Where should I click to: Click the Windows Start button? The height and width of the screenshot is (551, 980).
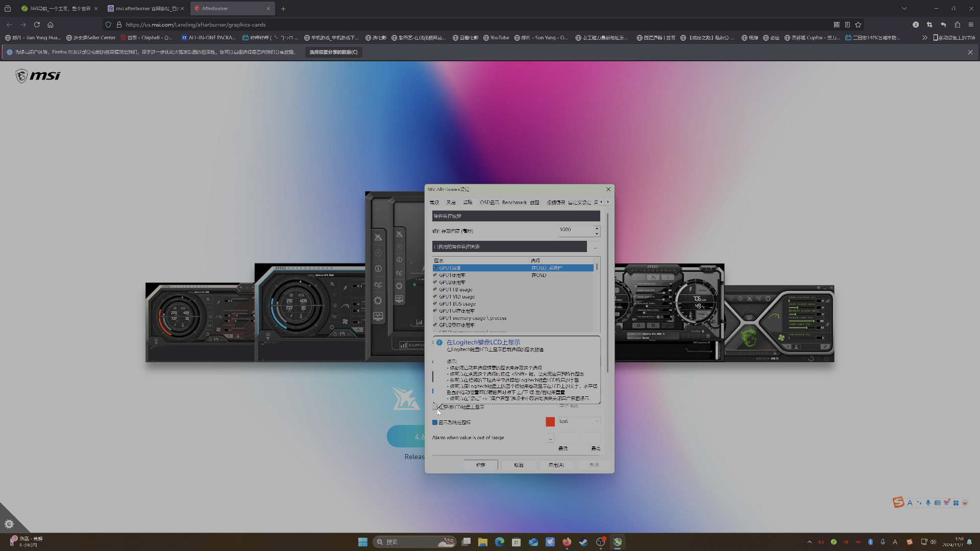click(363, 542)
